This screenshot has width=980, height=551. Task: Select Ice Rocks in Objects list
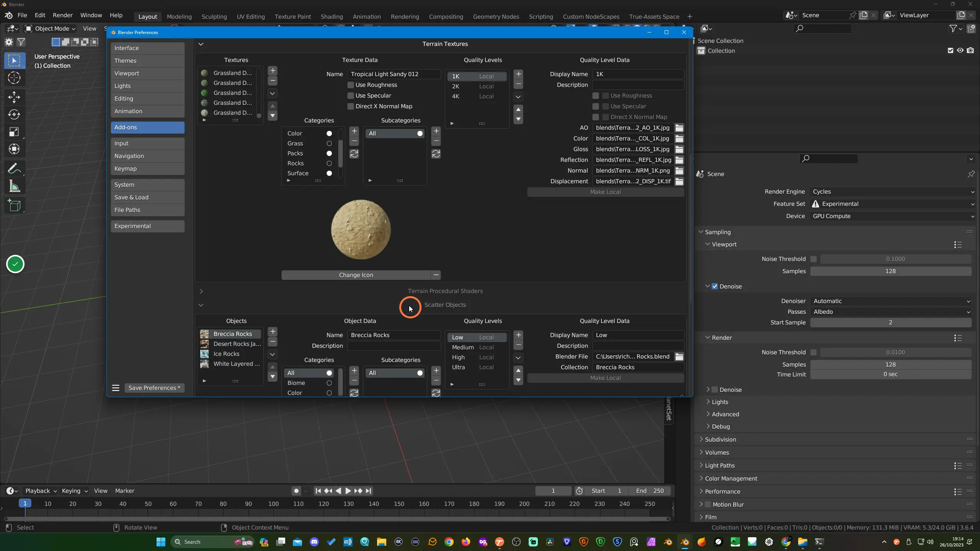pyautogui.click(x=230, y=354)
